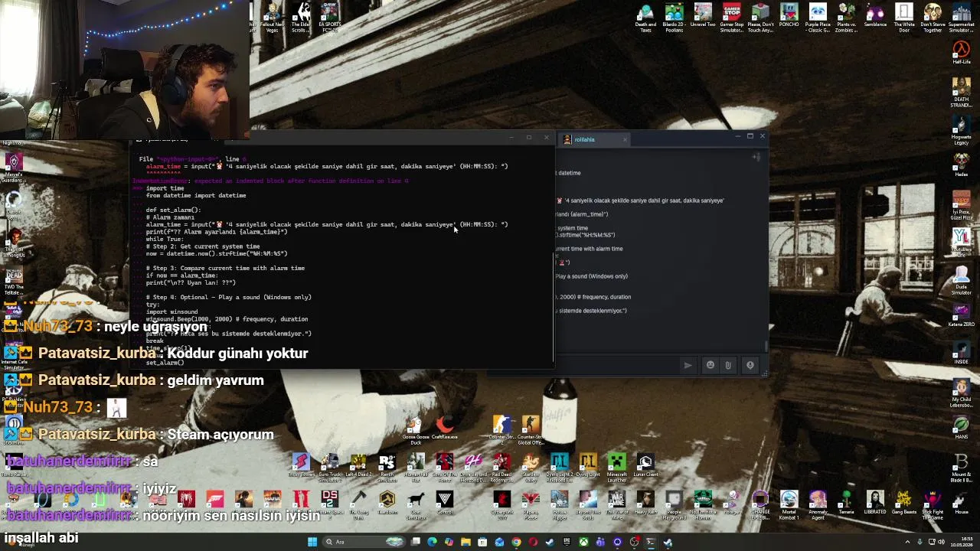Launch Mortal Kombat 1 shortcut
Screen dimensions: 980x551
click(x=789, y=505)
